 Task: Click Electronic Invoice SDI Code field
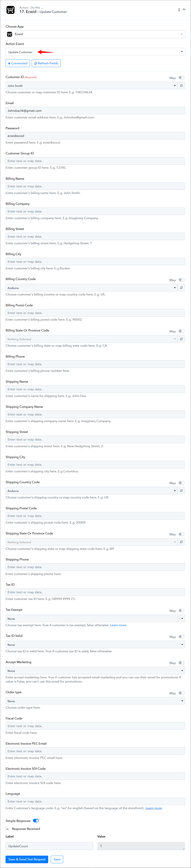coord(95,776)
